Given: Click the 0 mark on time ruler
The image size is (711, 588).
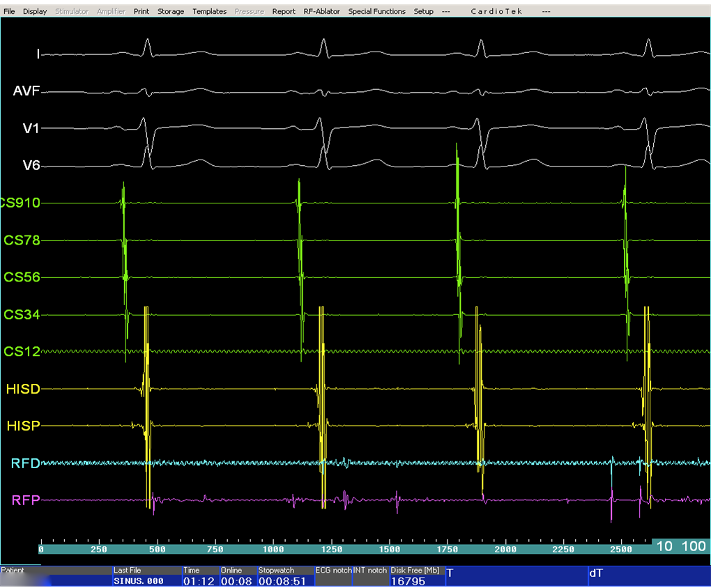Looking at the screenshot, I should pyautogui.click(x=41, y=550).
